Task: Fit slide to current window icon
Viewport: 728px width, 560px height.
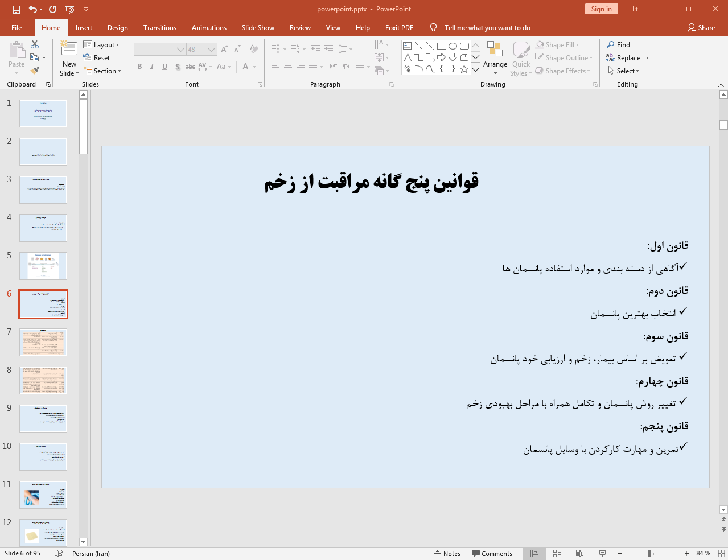Action: pos(721,553)
